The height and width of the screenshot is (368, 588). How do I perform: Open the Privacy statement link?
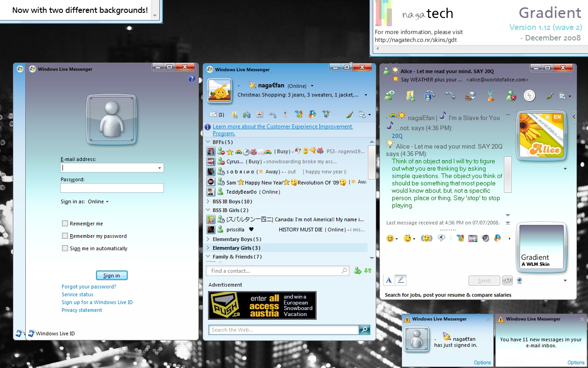(82, 310)
